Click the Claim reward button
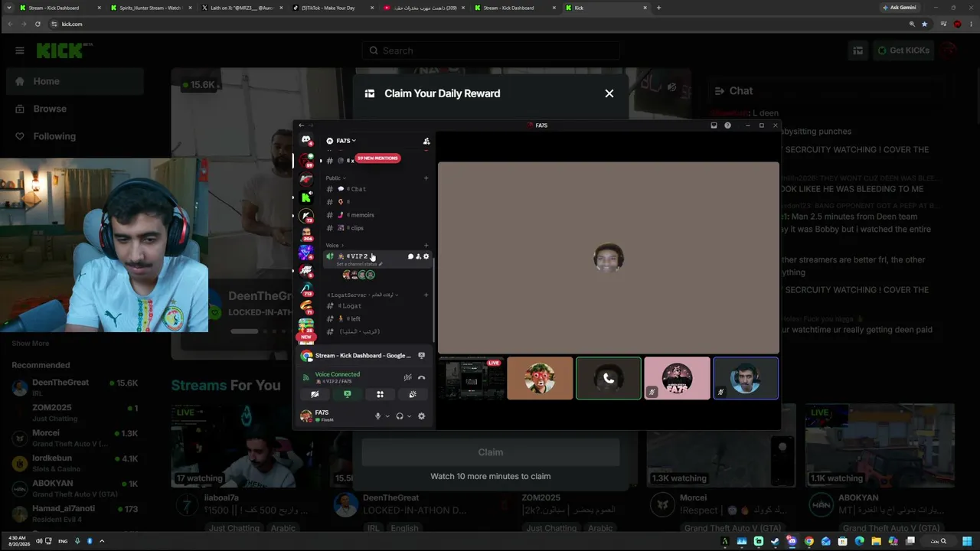The image size is (980, 551). (491, 452)
